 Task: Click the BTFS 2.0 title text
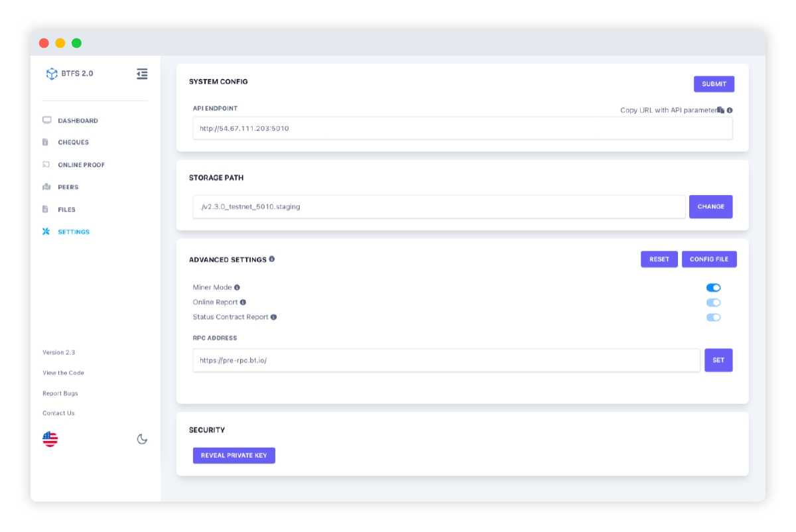[77, 74]
